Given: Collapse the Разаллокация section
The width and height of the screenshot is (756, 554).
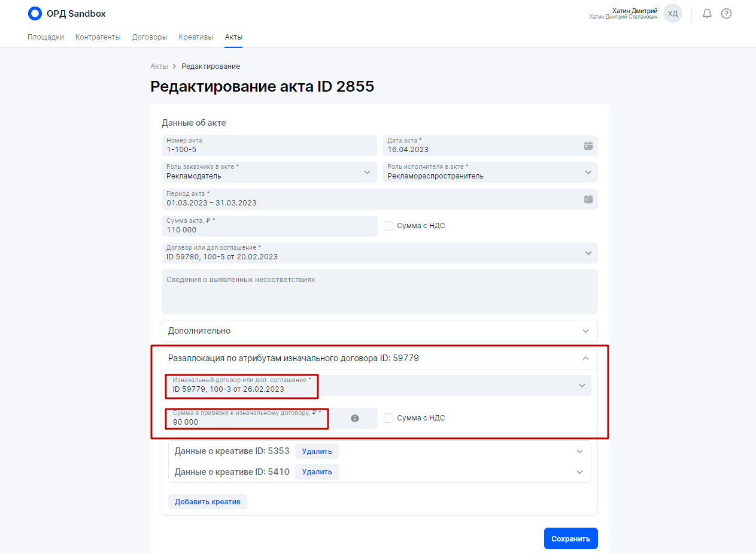Looking at the screenshot, I should click(x=585, y=359).
